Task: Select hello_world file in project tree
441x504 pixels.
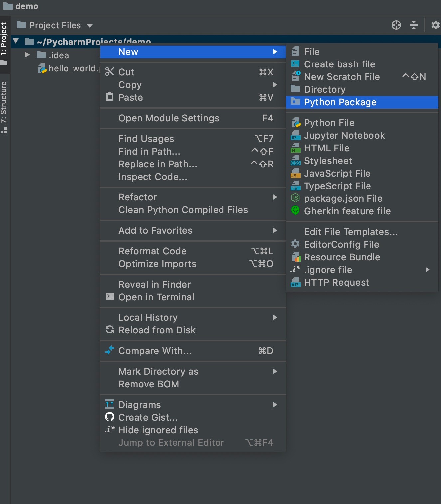Action: pos(69,68)
